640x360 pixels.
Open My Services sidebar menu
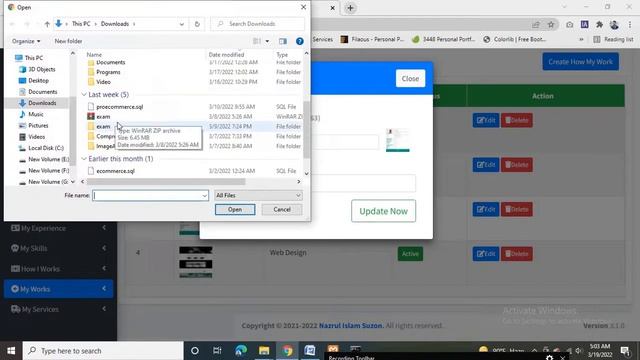58,309
